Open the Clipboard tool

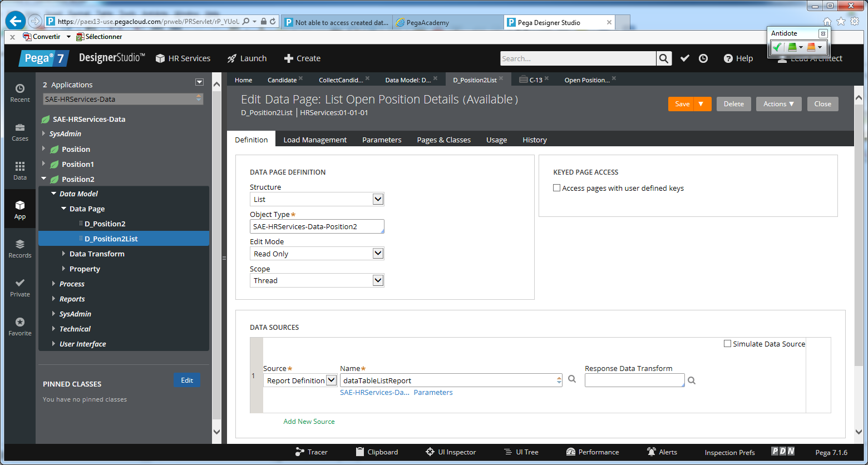(377, 452)
